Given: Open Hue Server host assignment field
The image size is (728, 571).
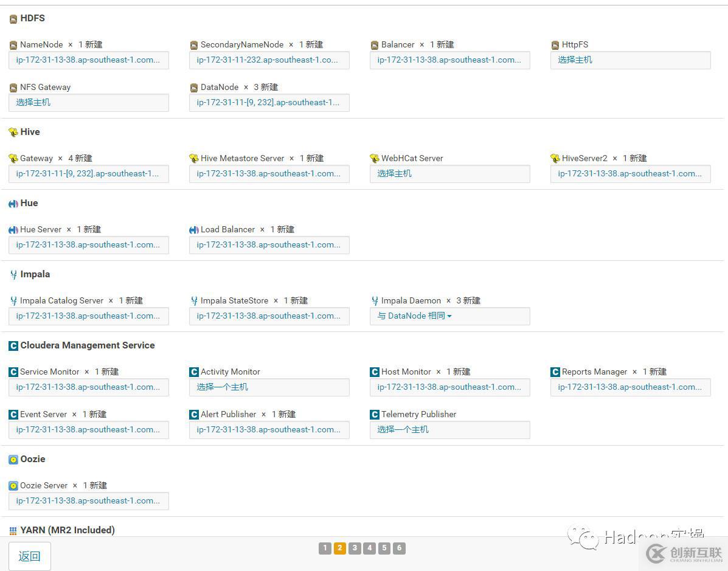Looking at the screenshot, I should tap(89, 245).
